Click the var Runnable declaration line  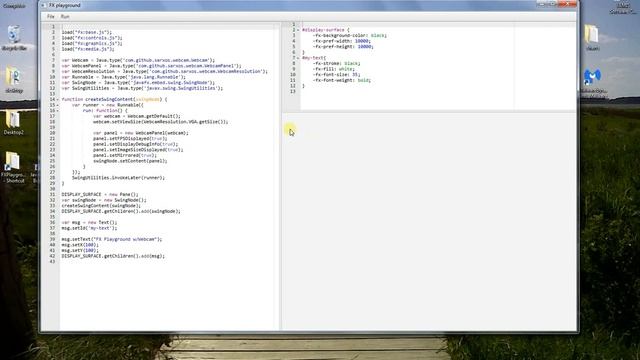[x=124, y=77]
